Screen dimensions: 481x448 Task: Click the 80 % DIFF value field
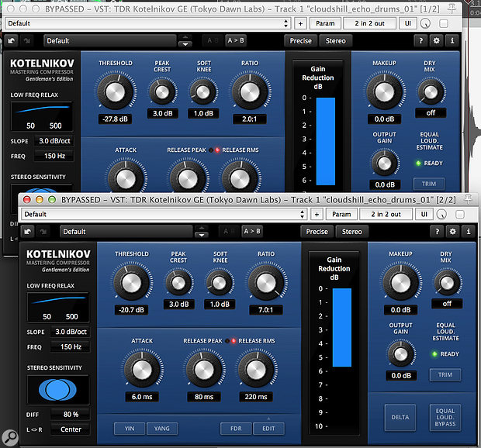pos(71,415)
